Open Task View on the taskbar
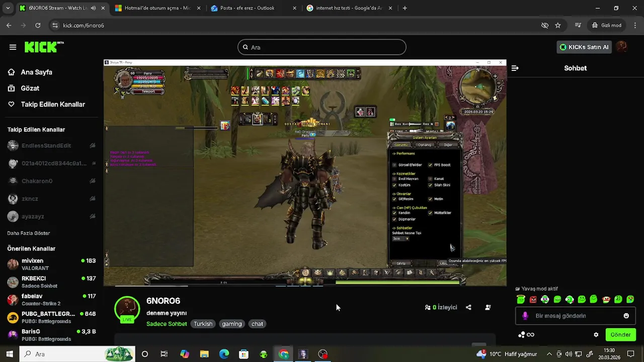The width and height of the screenshot is (644, 362). pyautogui.click(x=164, y=354)
